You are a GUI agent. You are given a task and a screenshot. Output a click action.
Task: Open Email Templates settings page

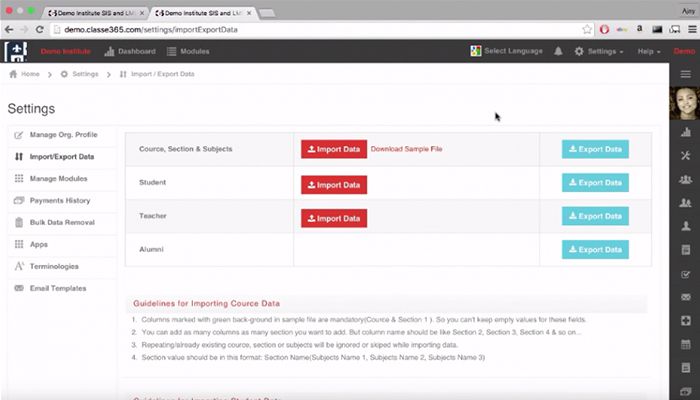62,288
